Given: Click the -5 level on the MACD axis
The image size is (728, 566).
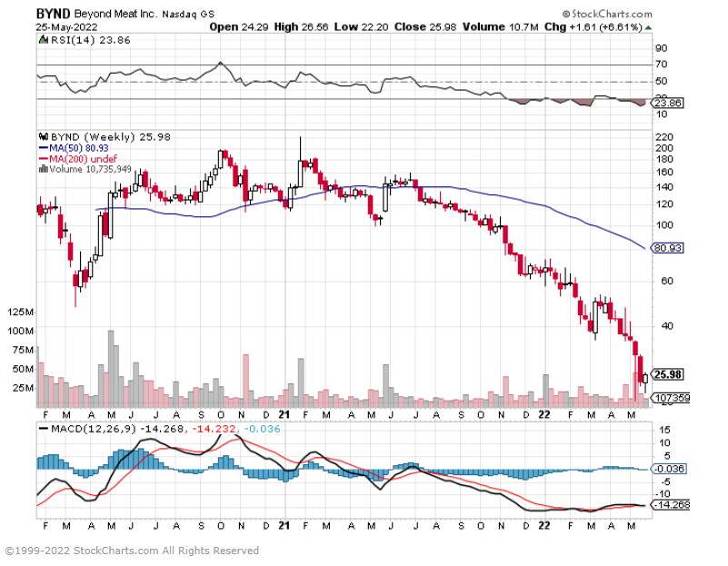Looking at the screenshot, I should [x=664, y=482].
